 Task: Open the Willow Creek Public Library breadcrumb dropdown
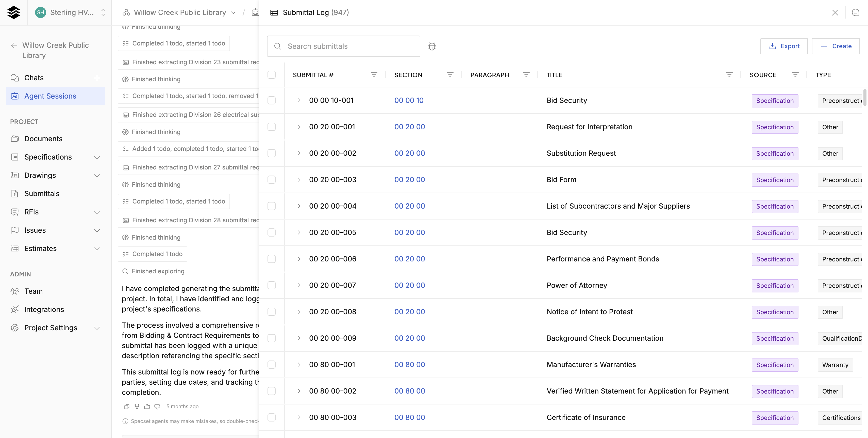click(x=233, y=13)
